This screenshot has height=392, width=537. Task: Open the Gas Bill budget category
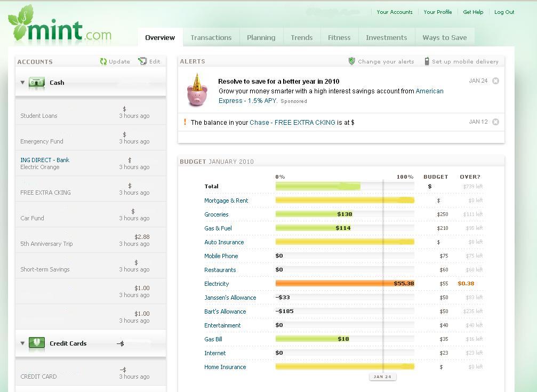coord(213,339)
